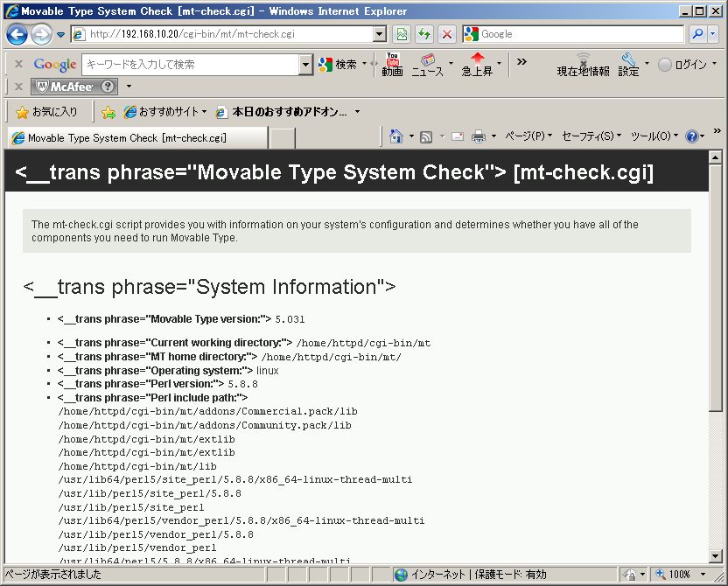Expand the address bar history dropdown
This screenshot has width=728, height=586.
click(x=380, y=34)
